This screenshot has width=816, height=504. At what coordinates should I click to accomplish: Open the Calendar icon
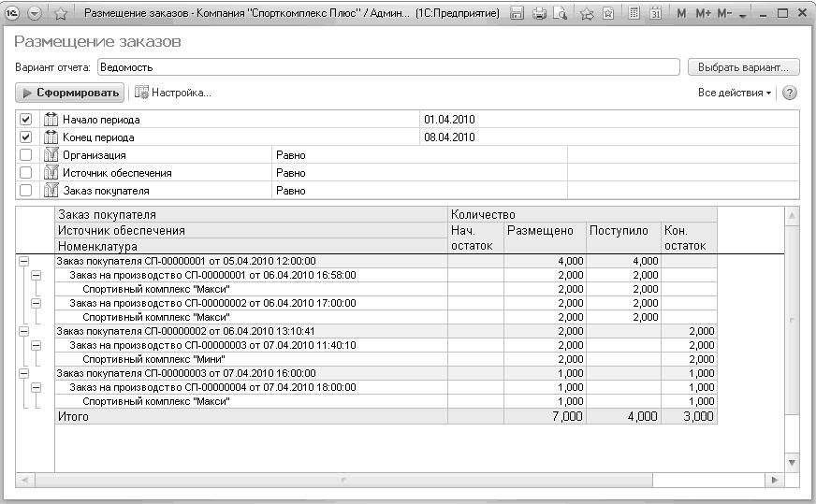pos(656,13)
